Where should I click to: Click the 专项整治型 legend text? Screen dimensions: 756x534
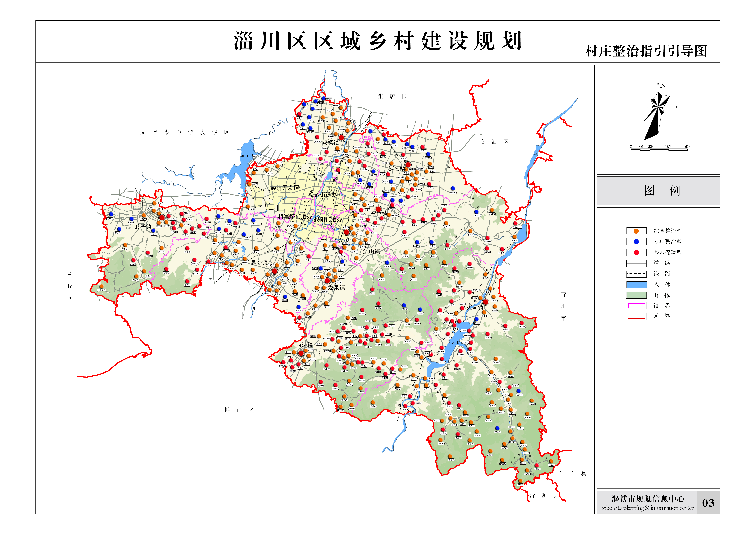[x=668, y=242]
